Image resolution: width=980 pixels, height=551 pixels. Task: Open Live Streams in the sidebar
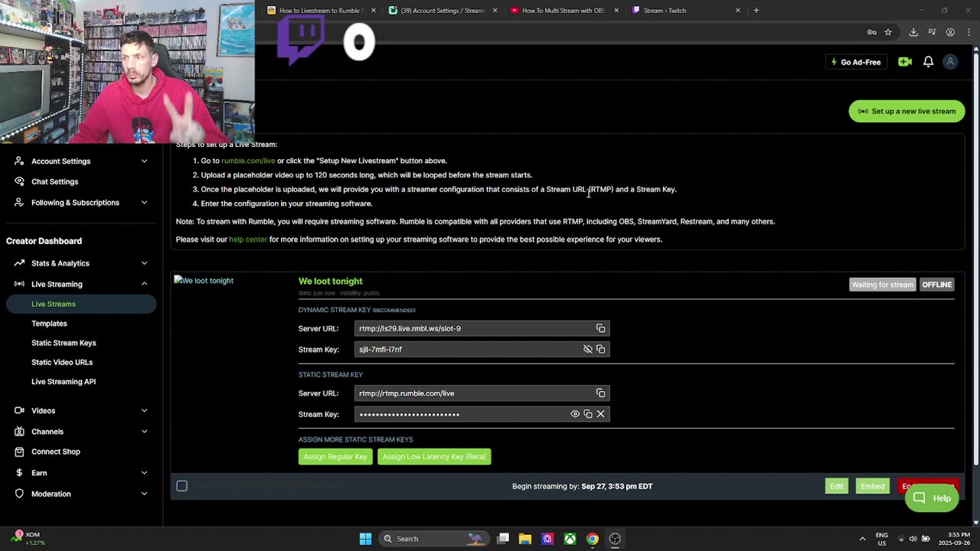80,304
